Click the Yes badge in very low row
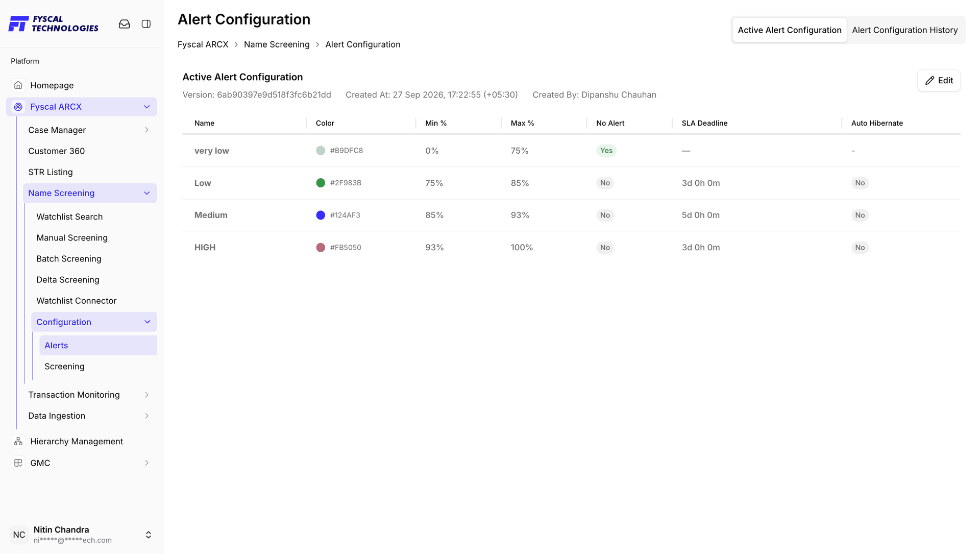 606,151
